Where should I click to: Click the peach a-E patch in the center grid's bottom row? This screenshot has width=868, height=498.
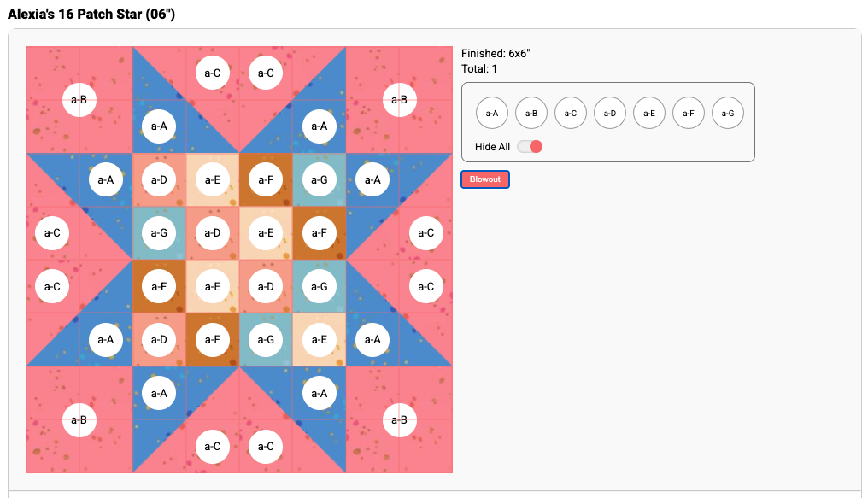pyautogui.click(x=319, y=340)
